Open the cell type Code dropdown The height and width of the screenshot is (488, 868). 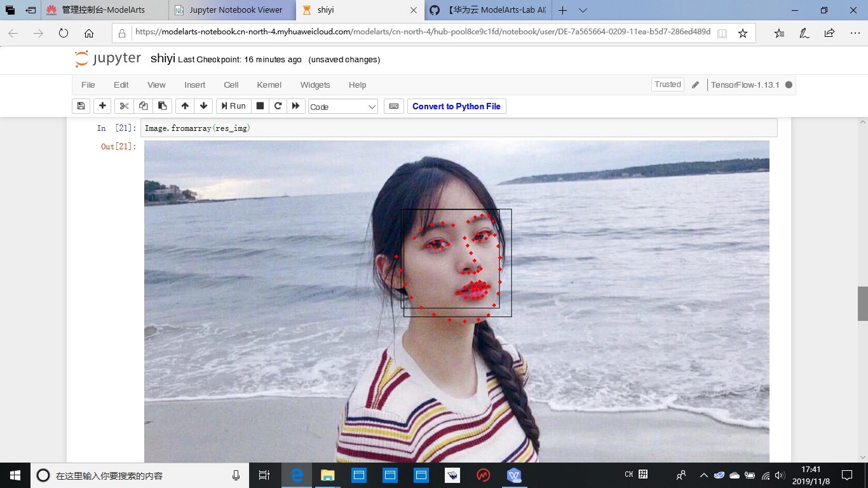point(343,107)
